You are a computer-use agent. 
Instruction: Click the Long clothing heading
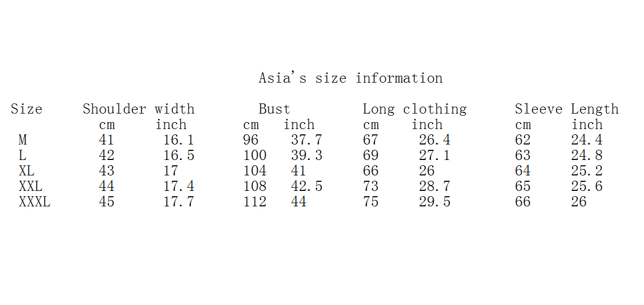(x=415, y=109)
